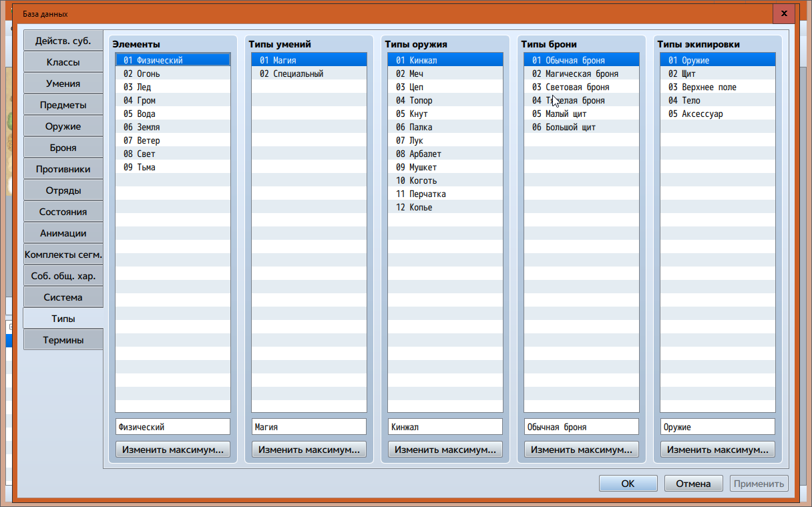Switch to the Противники tab
Viewport: 812px width, 507px height.
coord(63,169)
